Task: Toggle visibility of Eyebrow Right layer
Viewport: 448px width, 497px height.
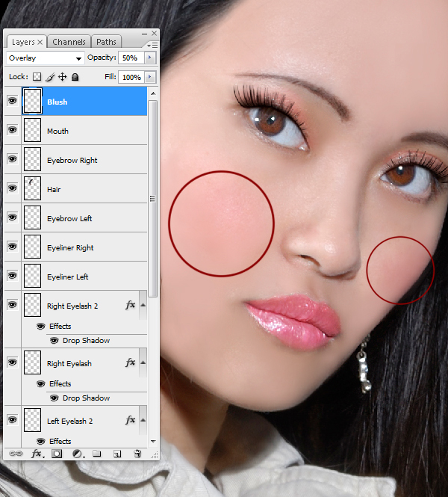Action: (13, 158)
